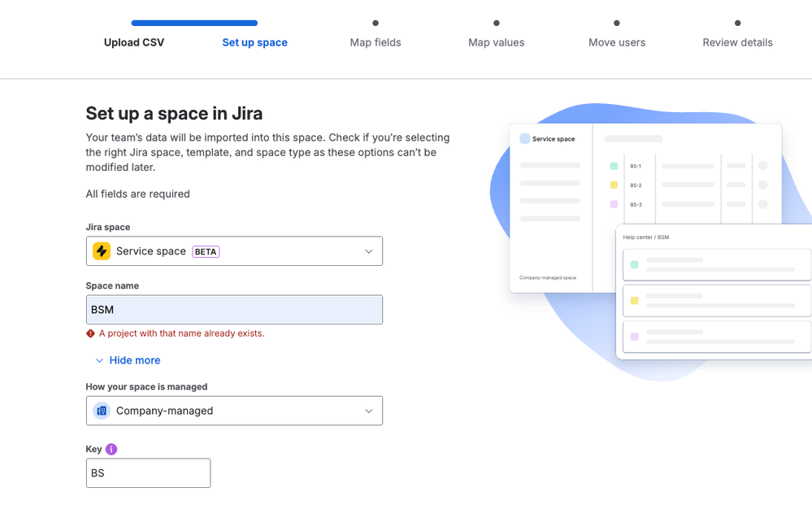Go to the Map values step
This screenshot has height=531, width=812.
click(496, 42)
